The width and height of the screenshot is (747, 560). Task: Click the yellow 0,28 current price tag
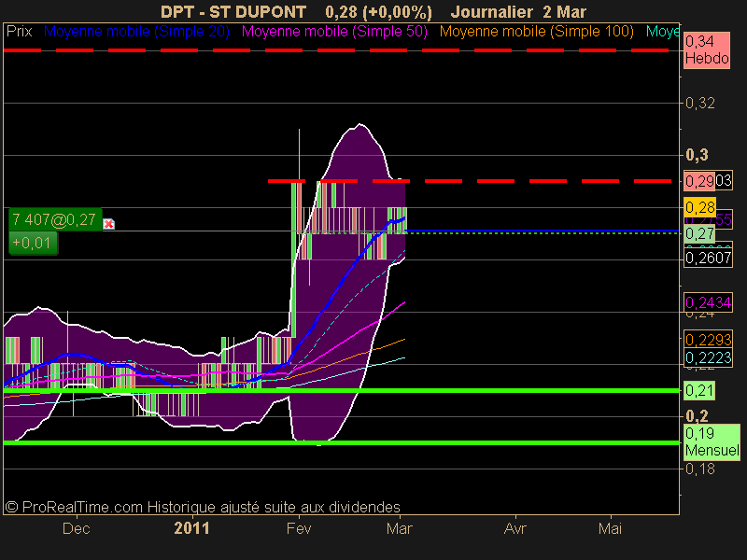click(x=699, y=207)
